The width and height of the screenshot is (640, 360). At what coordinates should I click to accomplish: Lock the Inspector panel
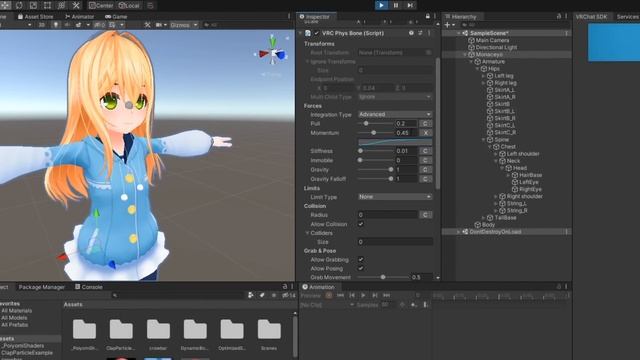click(427, 16)
